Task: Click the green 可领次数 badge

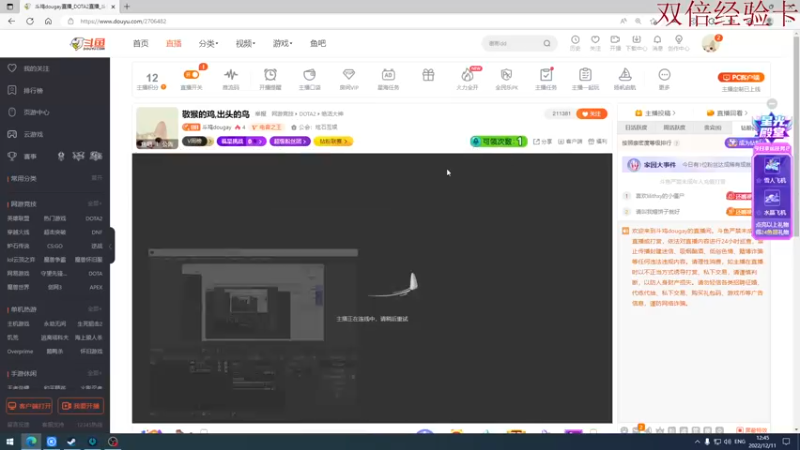Action: pyautogui.click(x=498, y=141)
